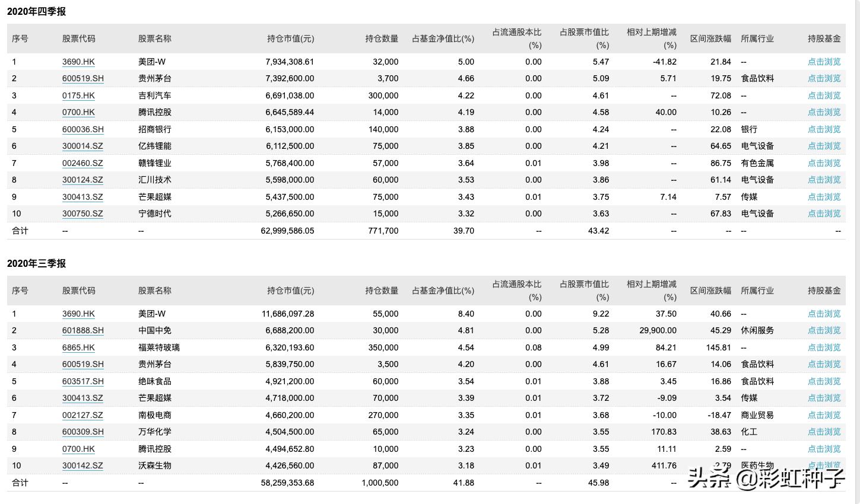Click 区间涨跌幅 header in 2020年四季报 table

coord(710,39)
